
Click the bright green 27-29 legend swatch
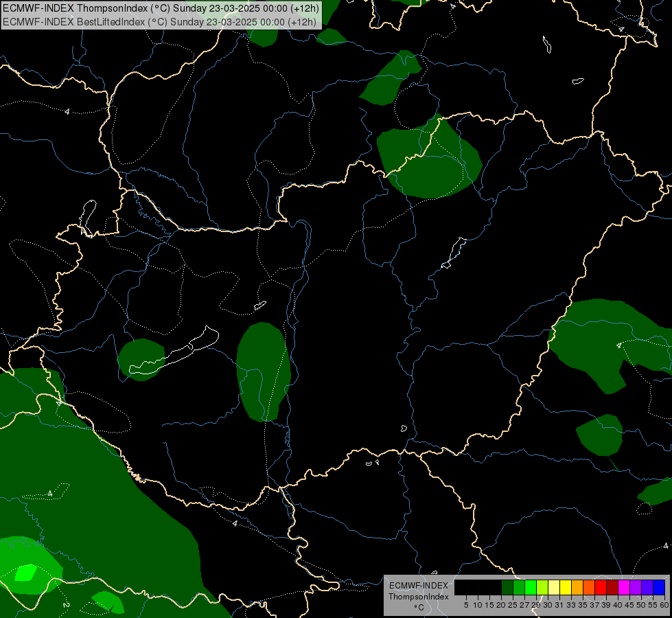531,587
